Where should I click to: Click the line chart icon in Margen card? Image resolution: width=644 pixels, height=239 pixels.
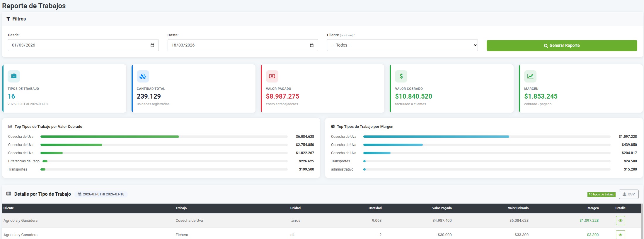click(x=530, y=76)
